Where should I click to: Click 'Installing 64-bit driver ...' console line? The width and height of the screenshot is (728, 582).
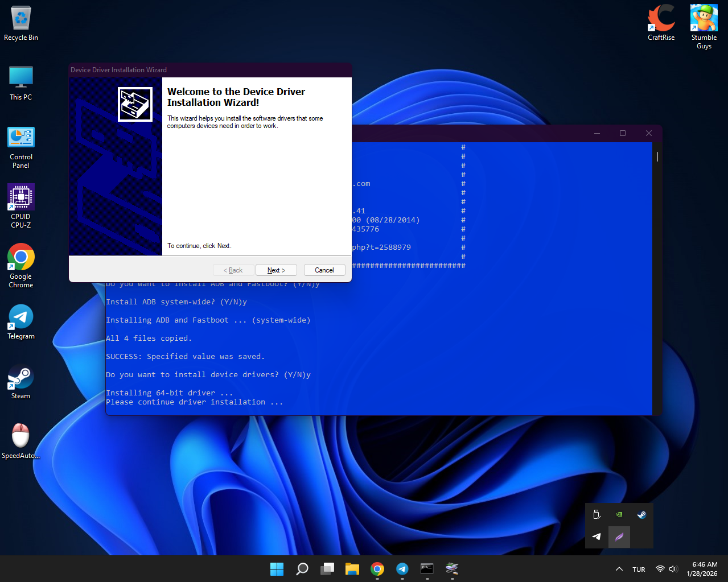click(x=170, y=393)
